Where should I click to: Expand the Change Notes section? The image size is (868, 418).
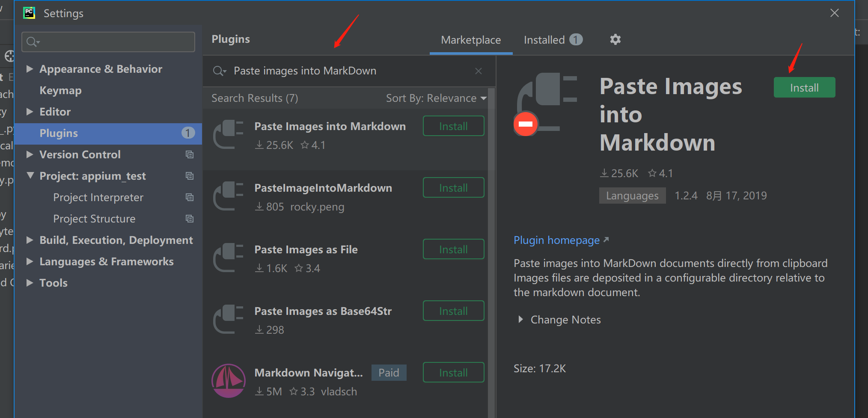click(520, 320)
